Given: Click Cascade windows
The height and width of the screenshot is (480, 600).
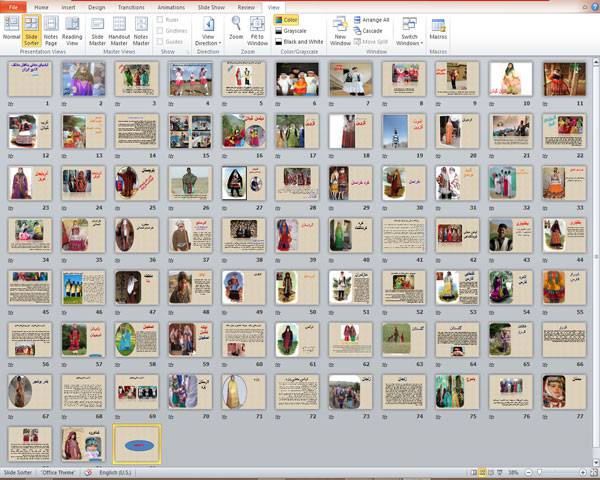Looking at the screenshot, I should [x=368, y=31].
